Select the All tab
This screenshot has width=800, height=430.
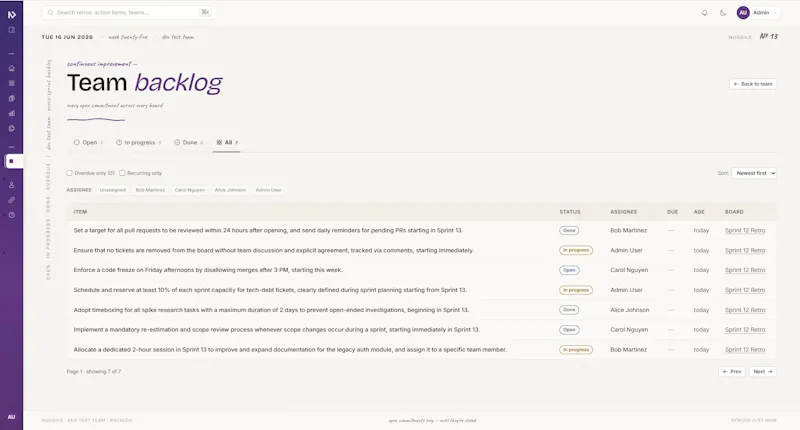pyautogui.click(x=227, y=142)
